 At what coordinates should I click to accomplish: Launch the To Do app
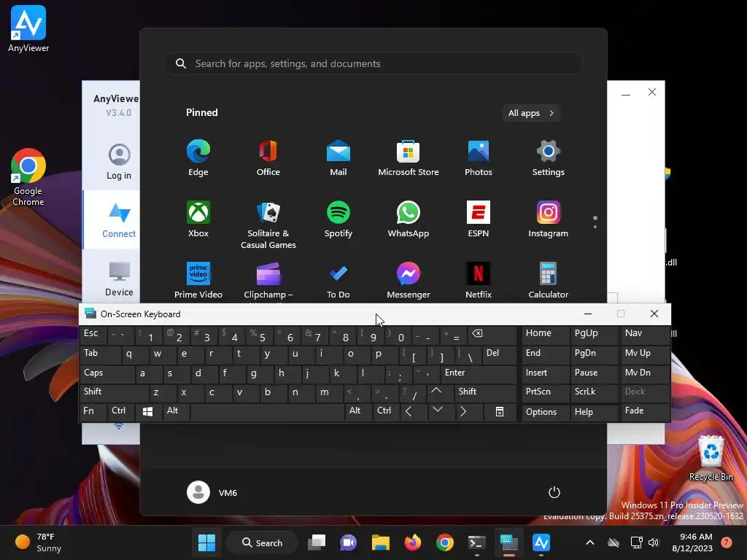coord(338,281)
